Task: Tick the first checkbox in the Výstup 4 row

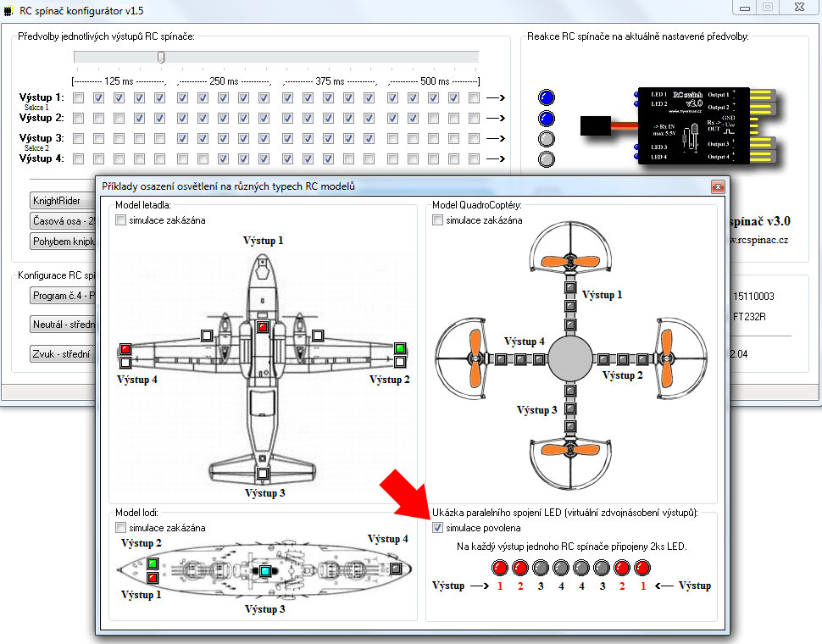Action: (78, 158)
